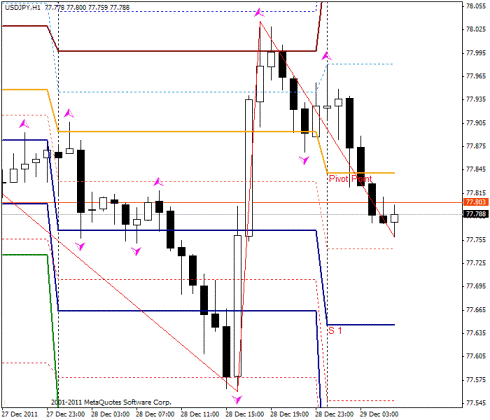The image size is (490, 420).
Task: Click the black 77.788 current price tag
Action: pos(476,214)
